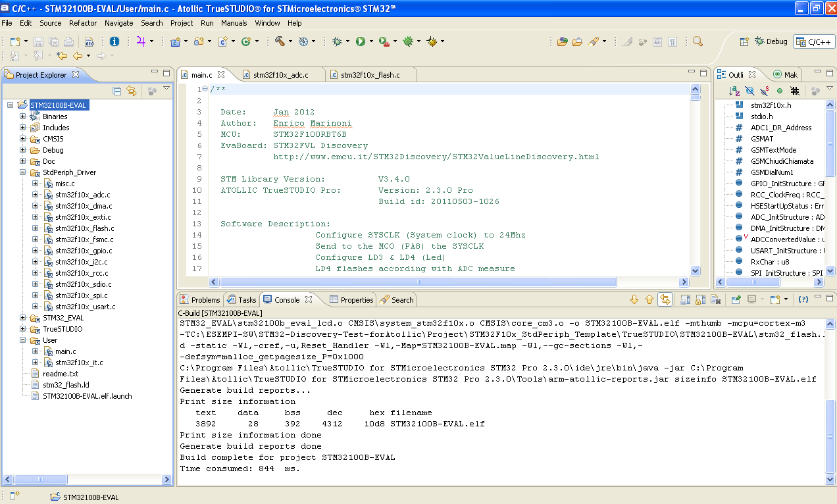This screenshot has height=504, width=837.
Task: Click the New file toolbar icon
Action: (14, 41)
